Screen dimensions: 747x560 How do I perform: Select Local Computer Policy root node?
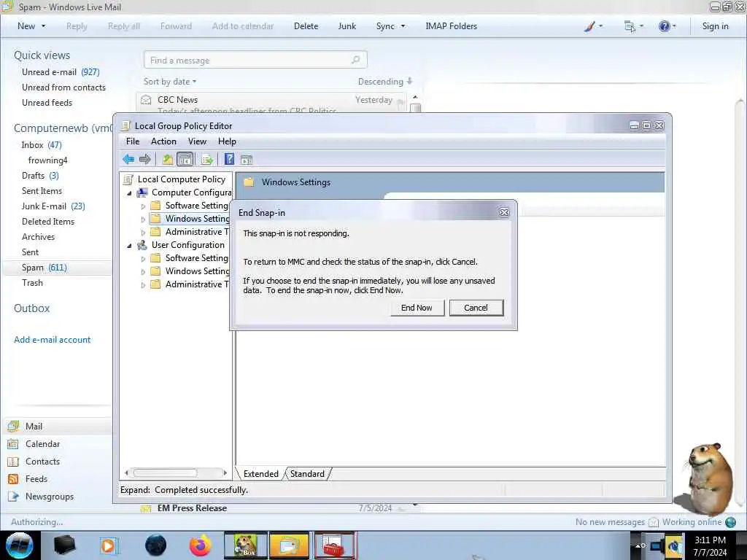(181, 179)
